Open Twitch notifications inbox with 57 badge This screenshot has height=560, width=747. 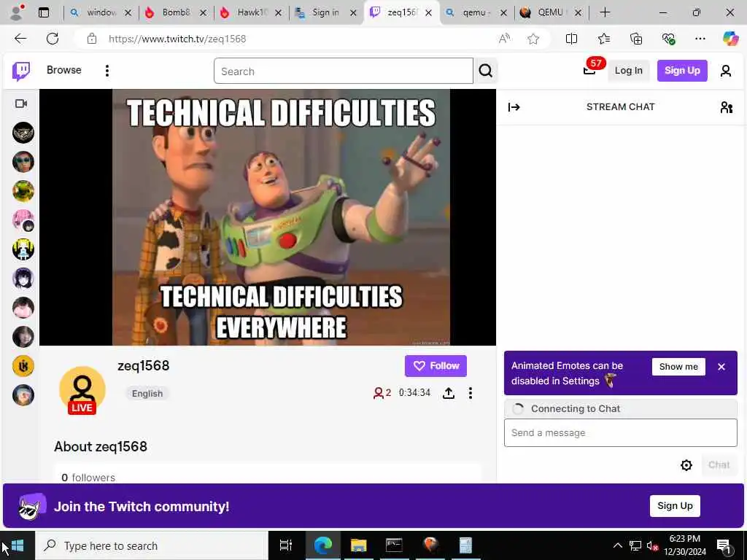589,71
